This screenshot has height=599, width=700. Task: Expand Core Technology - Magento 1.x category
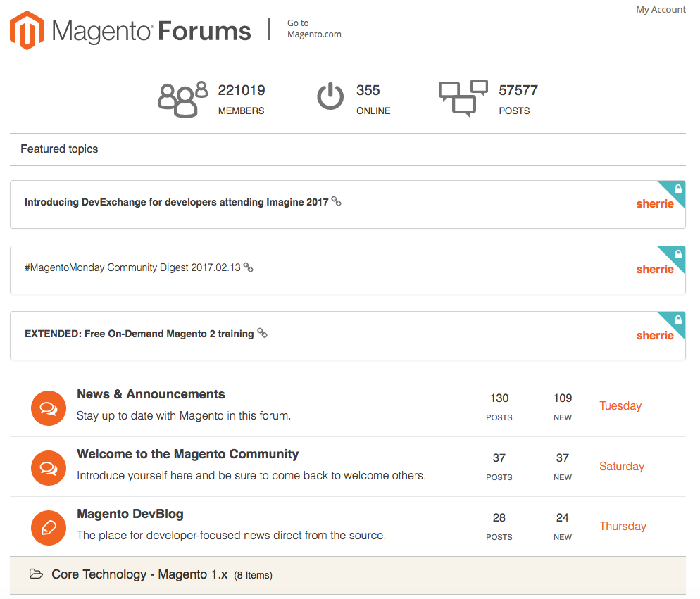coord(348,575)
